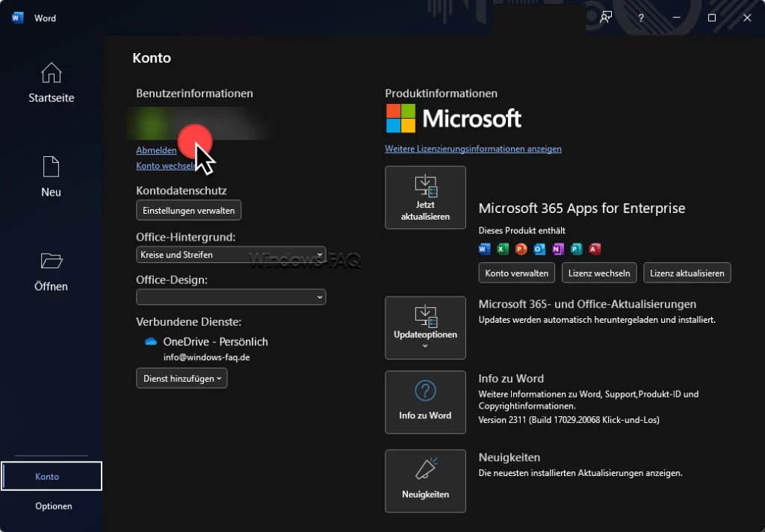Click the Access icon in product list

(x=594, y=249)
